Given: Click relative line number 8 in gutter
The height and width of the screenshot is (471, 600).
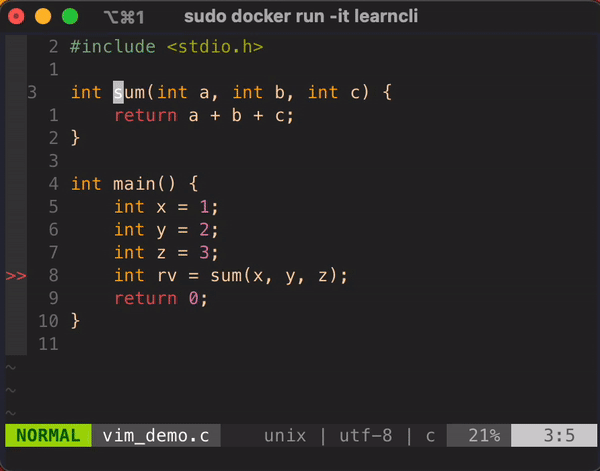Looking at the screenshot, I should pos(54,275).
